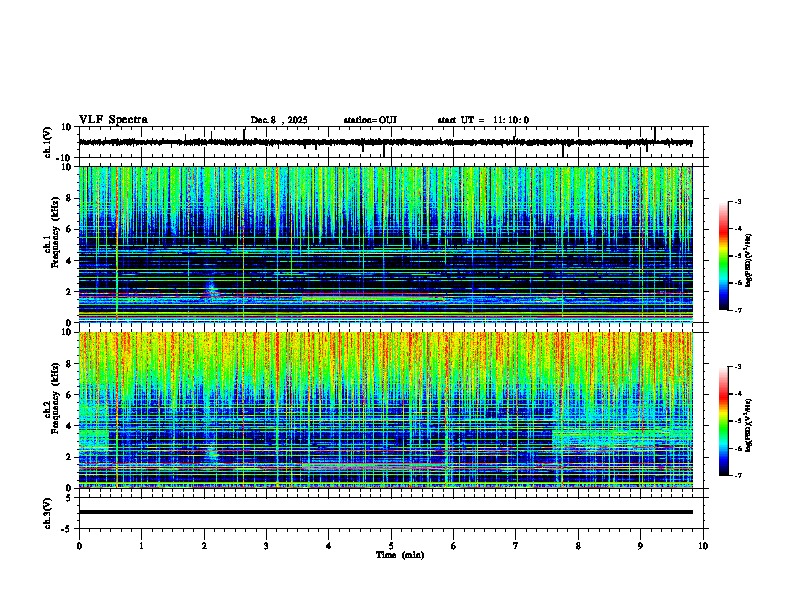792x612 pixels.
Task: Click the 'start UT = 11:10:0' text
Action: (483, 120)
